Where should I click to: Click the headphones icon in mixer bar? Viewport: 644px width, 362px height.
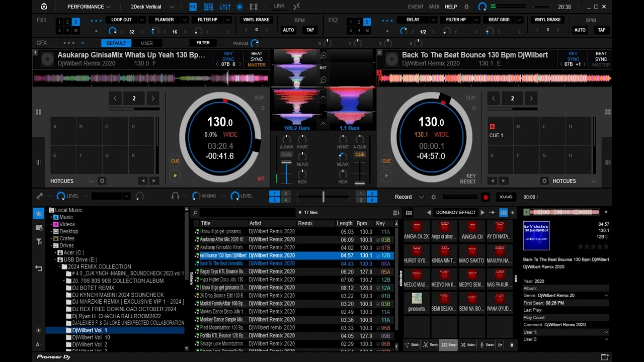pyautogui.click(x=175, y=196)
